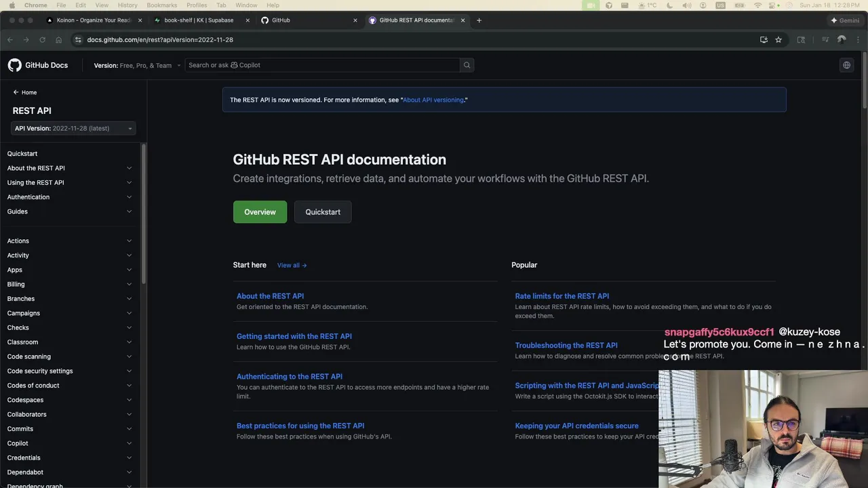Close the Koinon tab
The image size is (868, 488).
[140, 20]
